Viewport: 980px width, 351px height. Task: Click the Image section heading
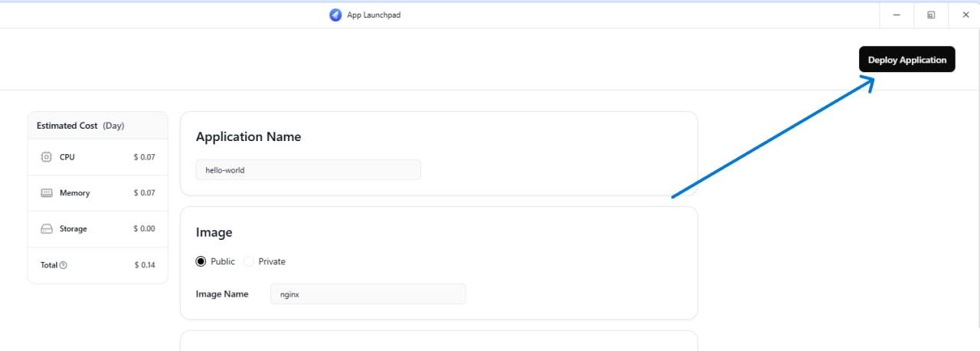point(214,232)
